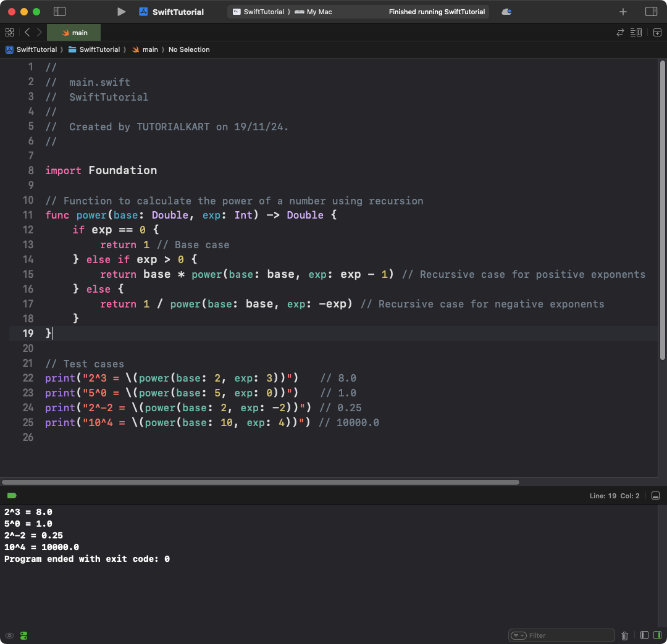
Task: Run the SwiftTutorial program with the Play button
Action: tap(121, 11)
